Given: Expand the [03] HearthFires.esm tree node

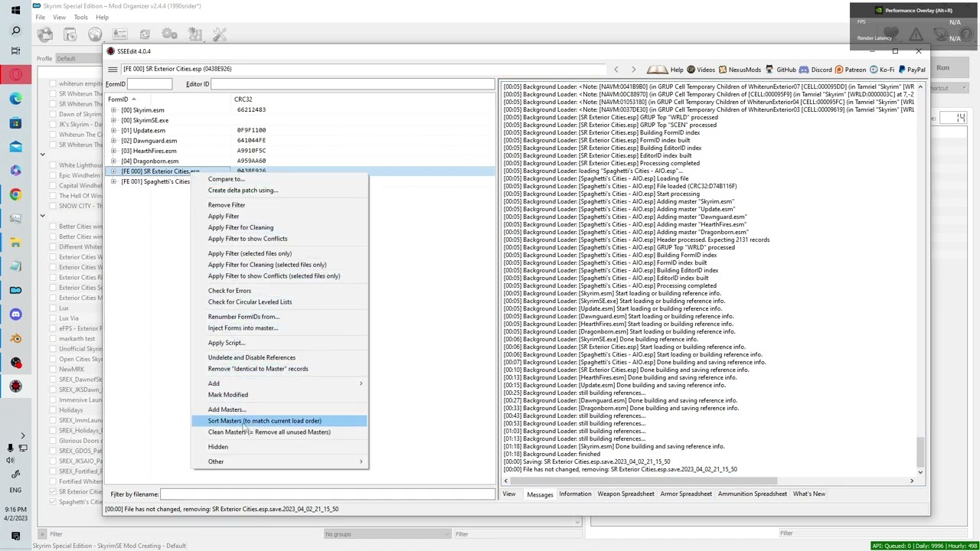Looking at the screenshot, I should pyautogui.click(x=113, y=151).
